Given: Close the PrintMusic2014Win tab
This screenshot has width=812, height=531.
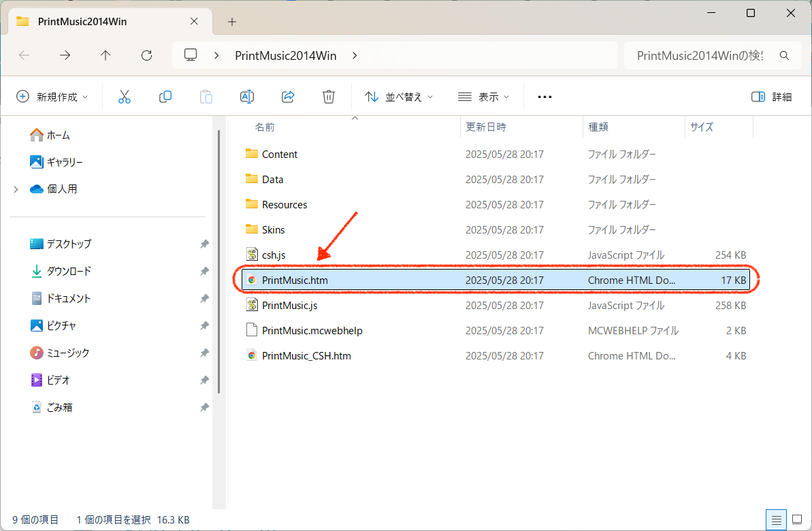Looking at the screenshot, I should 194,21.
